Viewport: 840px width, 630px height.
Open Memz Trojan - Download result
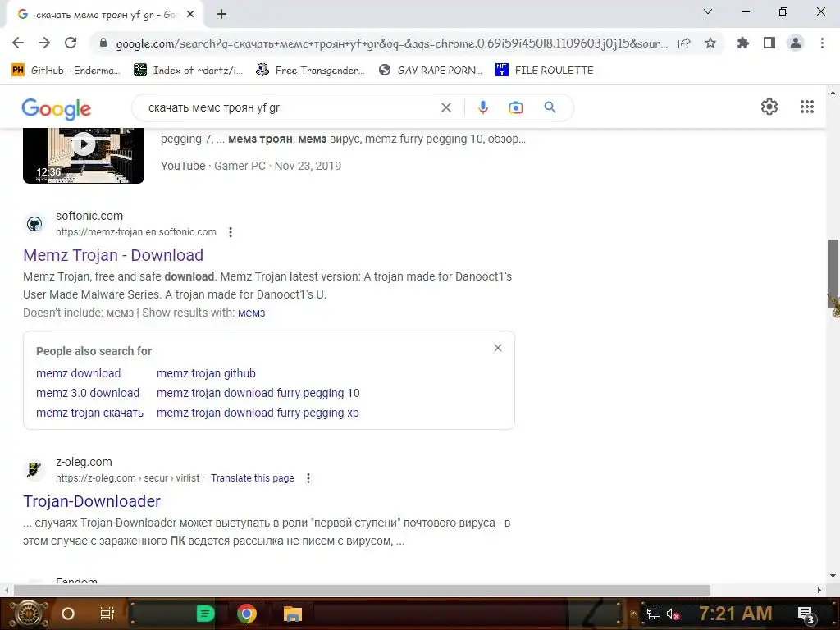pos(113,255)
